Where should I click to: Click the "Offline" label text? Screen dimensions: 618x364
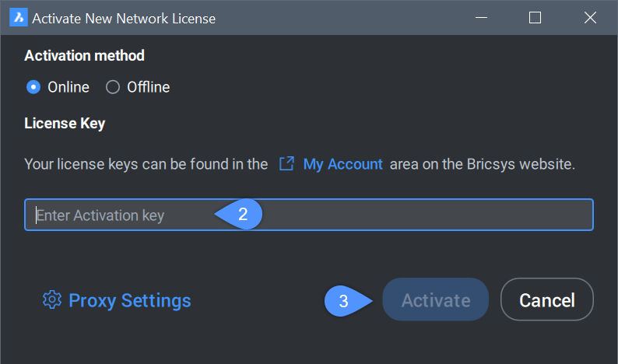click(x=148, y=87)
